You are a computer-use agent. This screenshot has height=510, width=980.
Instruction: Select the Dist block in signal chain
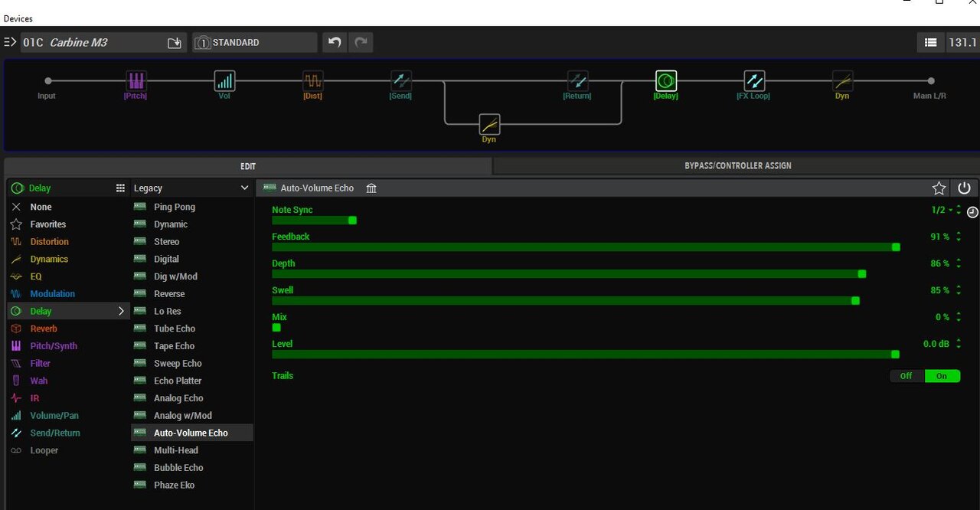coord(312,81)
